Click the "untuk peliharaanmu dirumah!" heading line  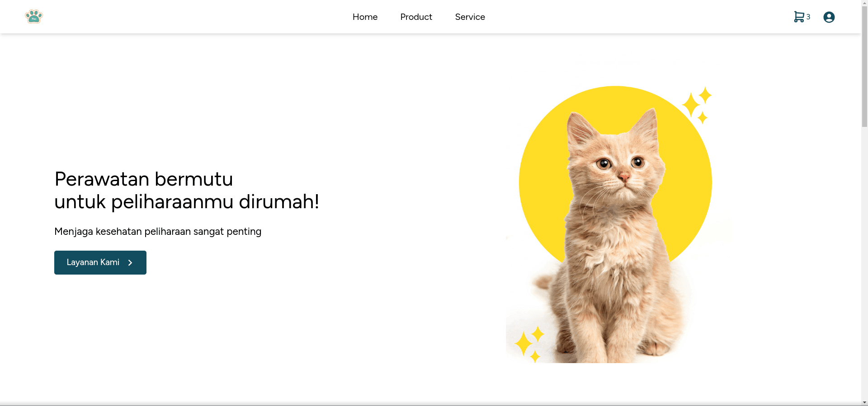(x=186, y=202)
